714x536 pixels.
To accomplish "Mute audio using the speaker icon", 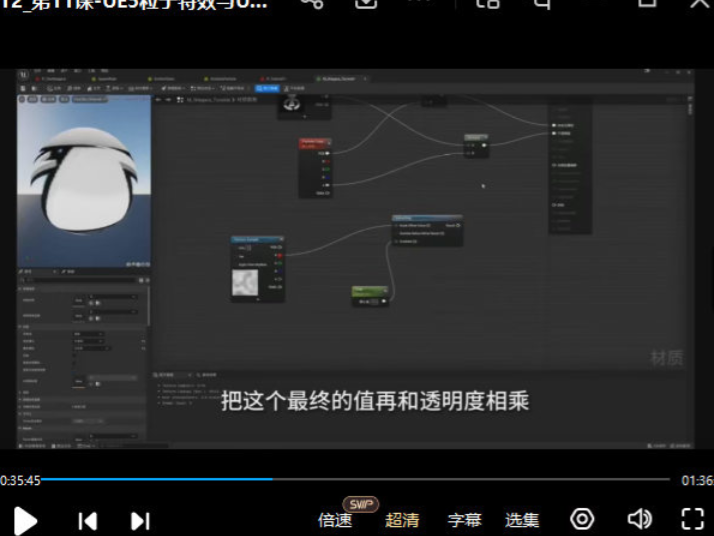I will (639, 519).
